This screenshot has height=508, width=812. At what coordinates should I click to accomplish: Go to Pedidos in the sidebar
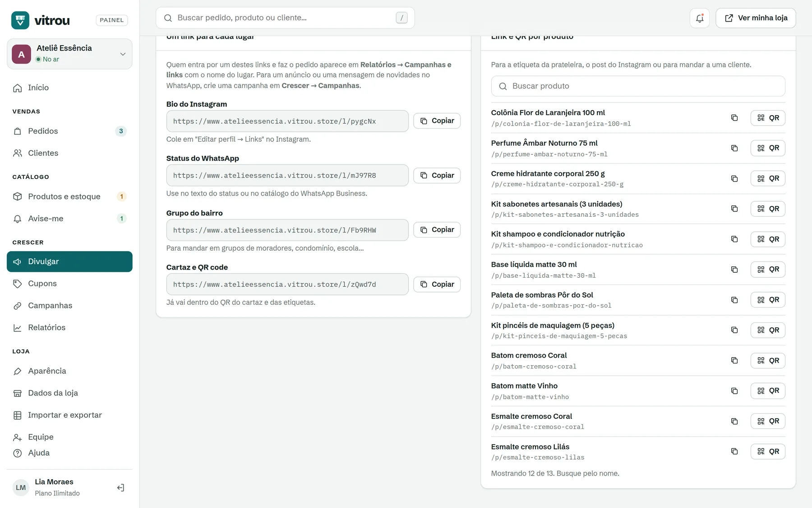pyautogui.click(x=69, y=131)
